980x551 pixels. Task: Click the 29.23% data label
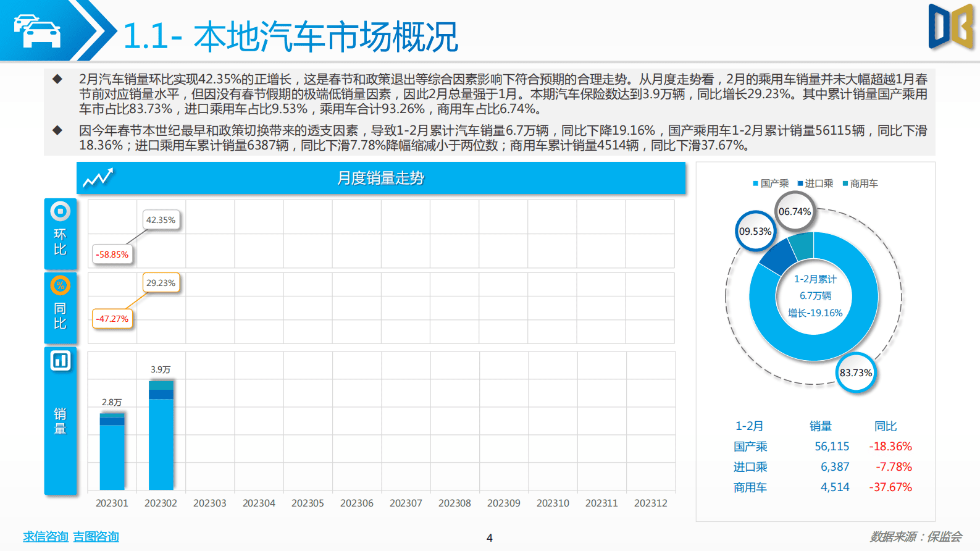(161, 283)
